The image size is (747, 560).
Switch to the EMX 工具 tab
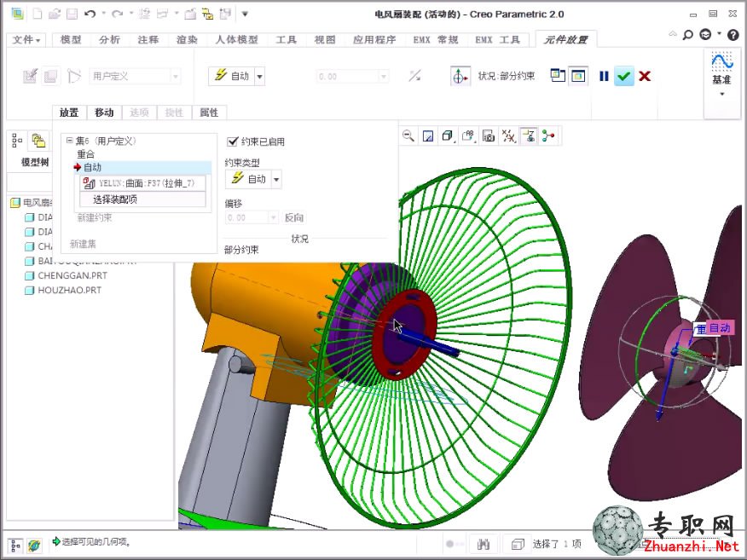[x=497, y=39]
